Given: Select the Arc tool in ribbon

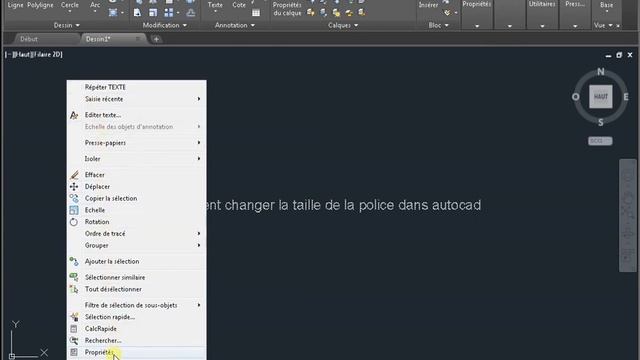Looking at the screenshot, I should coord(95,5).
